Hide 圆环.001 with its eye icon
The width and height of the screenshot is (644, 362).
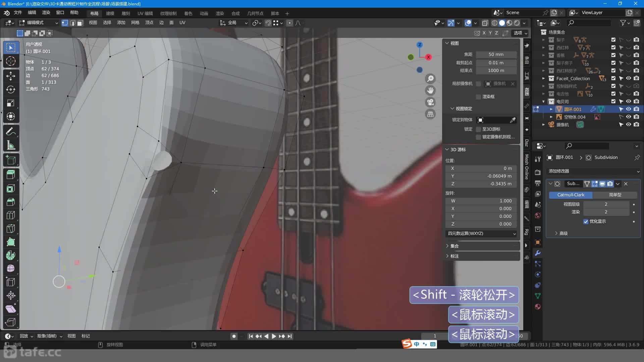pos(629,109)
